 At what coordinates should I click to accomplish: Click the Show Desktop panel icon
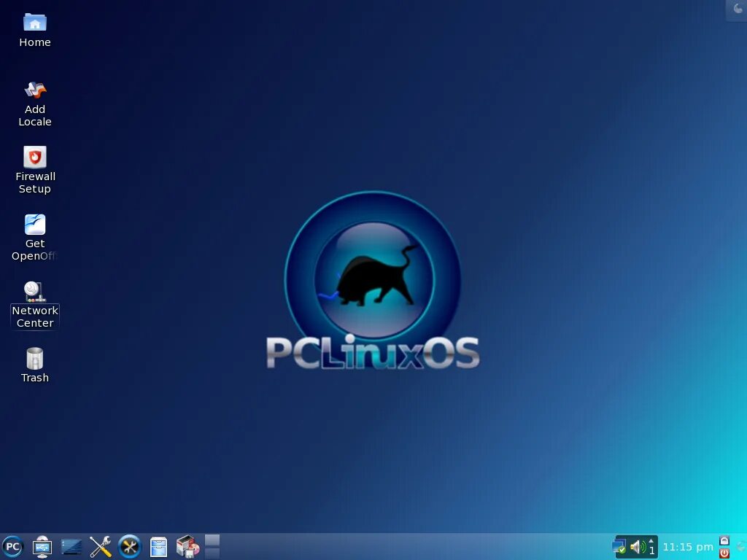71,547
